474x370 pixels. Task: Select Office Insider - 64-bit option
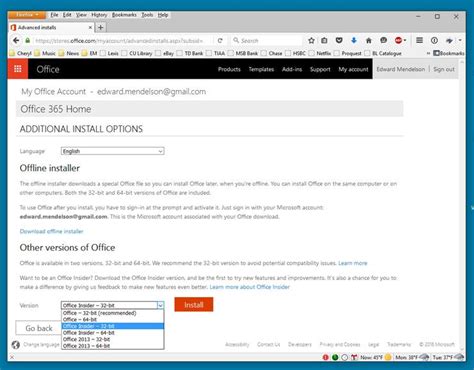112,333
